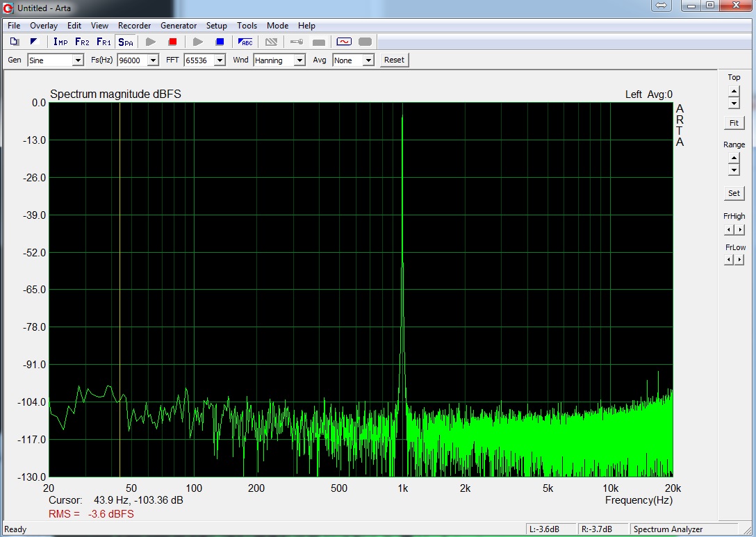Viewport: 756px width, 537px height.
Task: Switch to FR2 dual-channel mode
Action: (x=82, y=42)
